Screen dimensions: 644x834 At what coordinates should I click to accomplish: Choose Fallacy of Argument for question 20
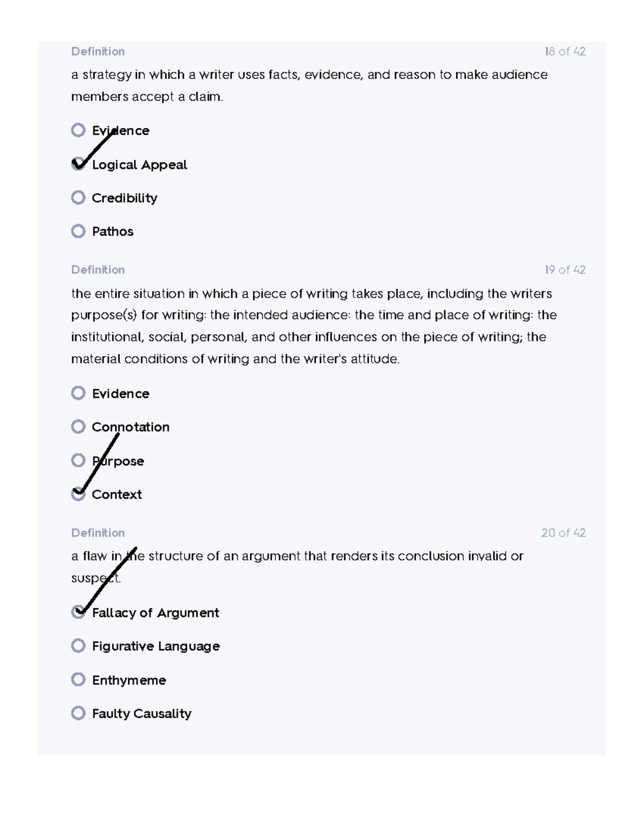[78, 613]
